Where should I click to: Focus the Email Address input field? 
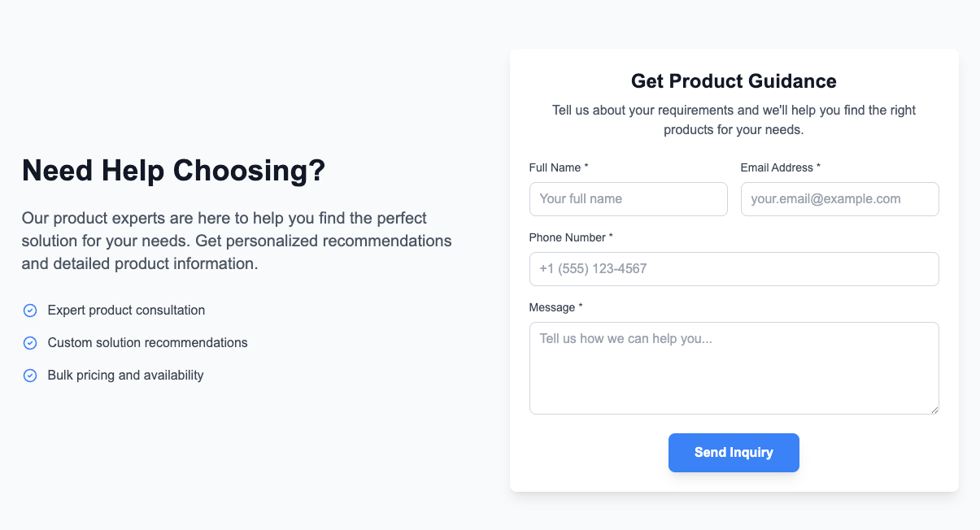coord(839,199)
